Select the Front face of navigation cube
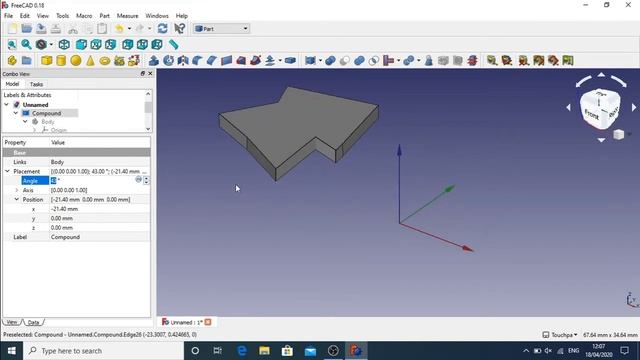This screenshot has width=640, height=360. 592,114
